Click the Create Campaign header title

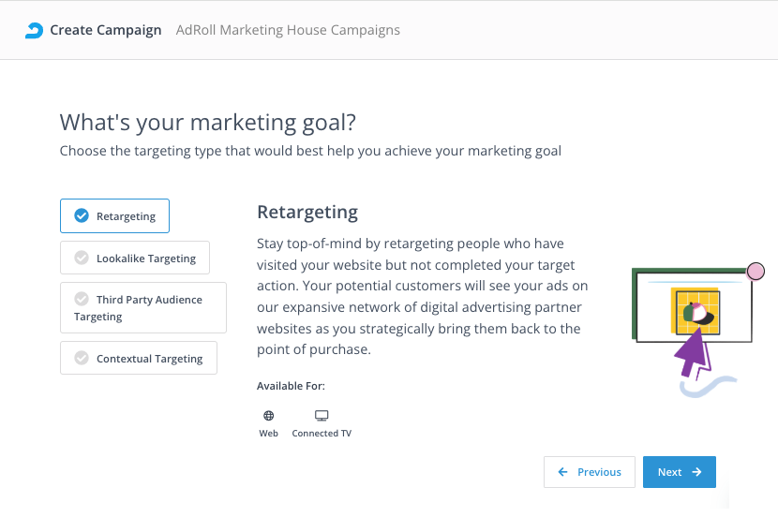tap(105, 30)
